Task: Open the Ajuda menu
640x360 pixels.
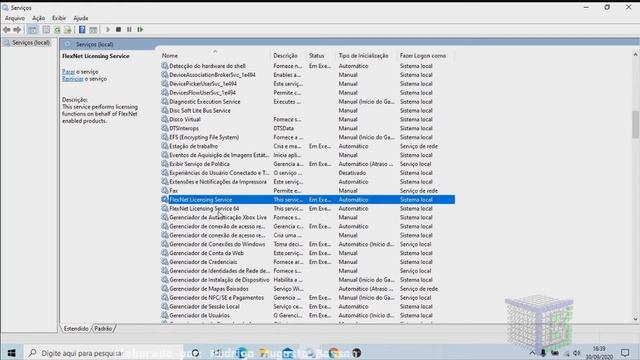Action: pos(80,18)
